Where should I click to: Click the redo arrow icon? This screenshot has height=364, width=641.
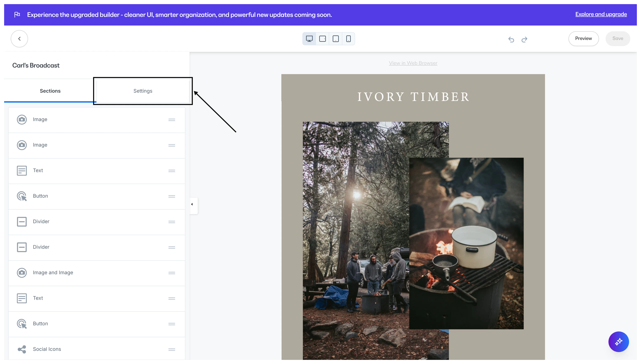click(x=524, y=40)
